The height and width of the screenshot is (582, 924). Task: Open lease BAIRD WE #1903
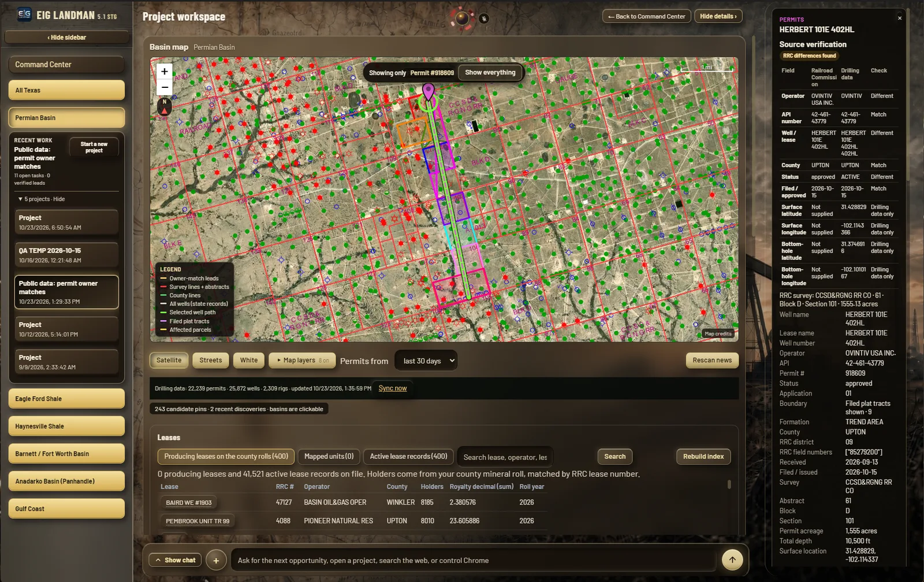[189, 503]
